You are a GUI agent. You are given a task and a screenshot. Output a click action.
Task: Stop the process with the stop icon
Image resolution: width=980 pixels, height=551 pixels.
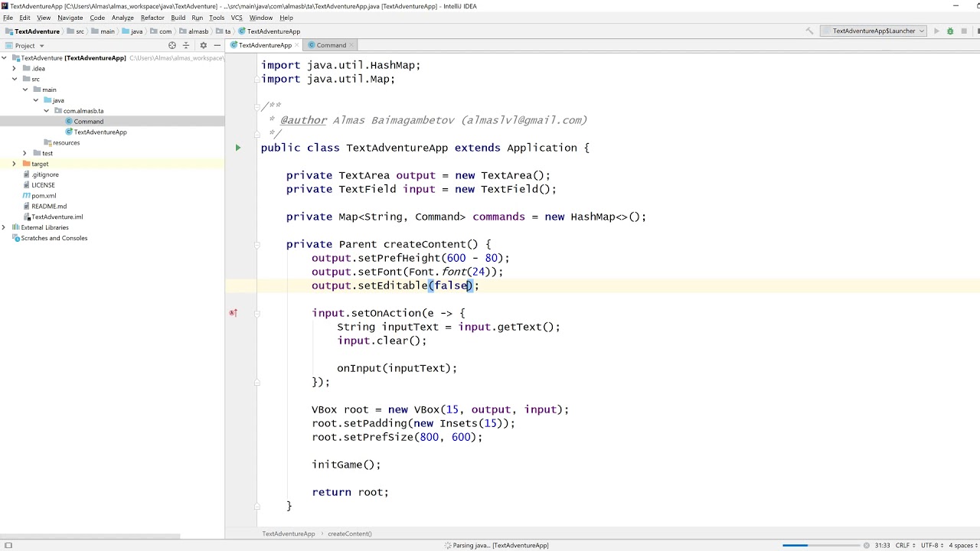[964, 31]
